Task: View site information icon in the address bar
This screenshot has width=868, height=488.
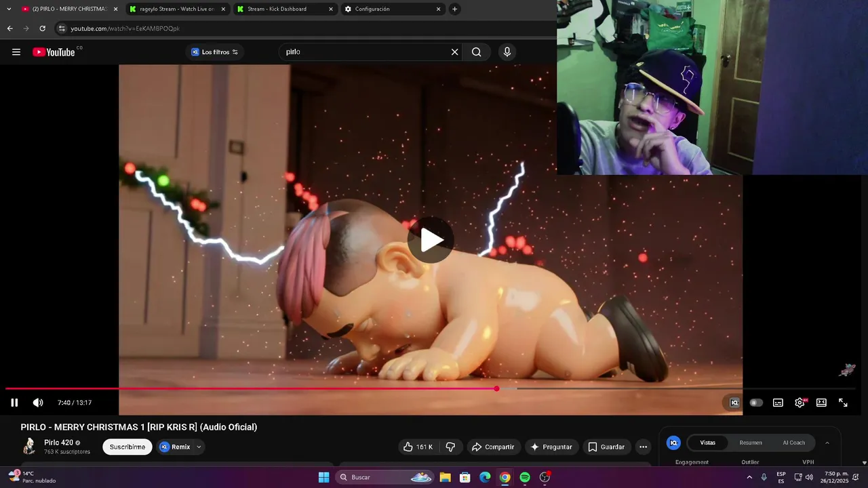Action: tap(62, 28)
